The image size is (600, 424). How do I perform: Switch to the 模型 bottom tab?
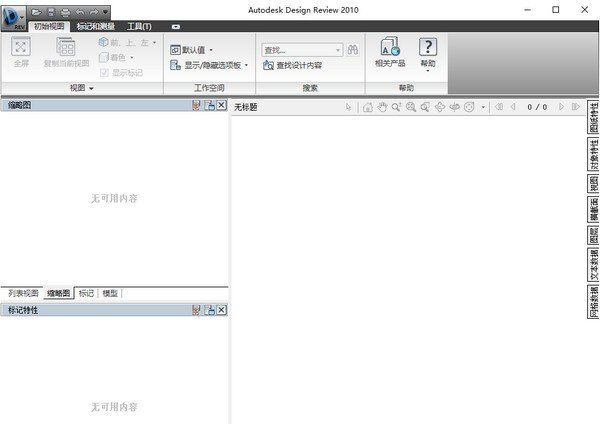(x=110, y=293)
